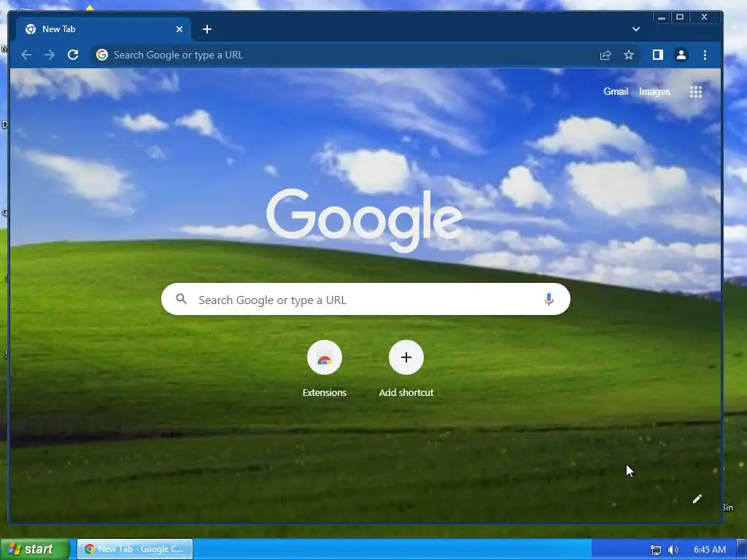Screen dimensions: 747x560
Task: Open a new tab with the plus button
Action: [206, 29]
